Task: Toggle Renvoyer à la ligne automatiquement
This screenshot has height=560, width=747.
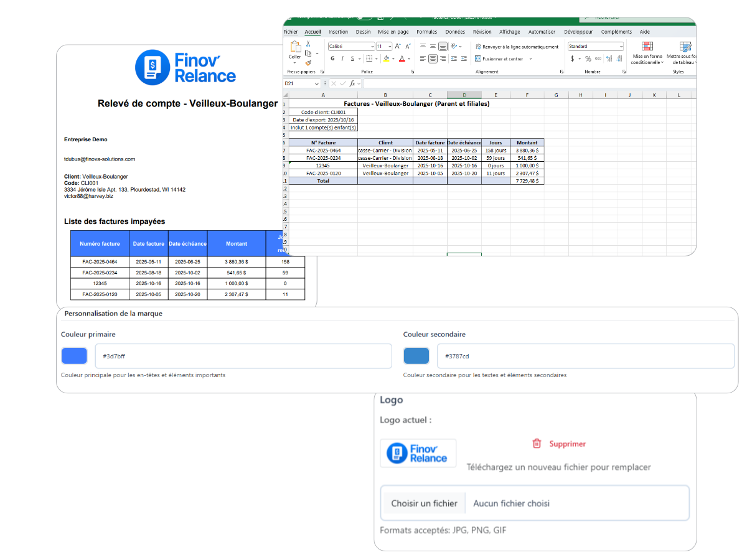Action: [517, 46]
